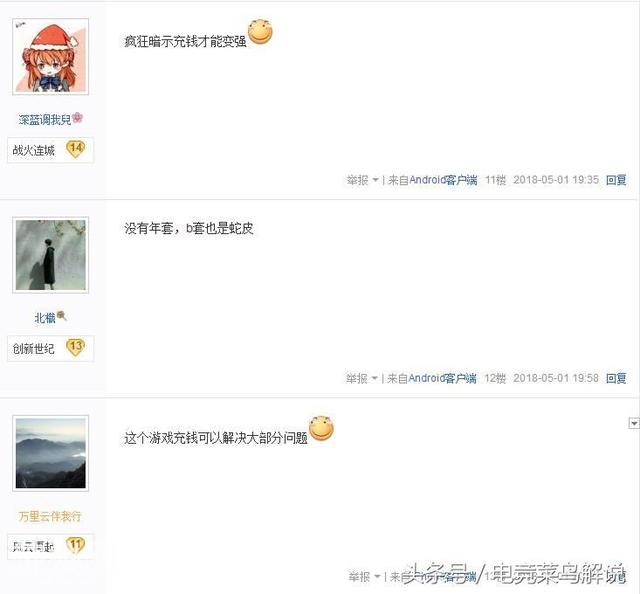640x594 pixels.
Task: Click the avatar of the person by the wall
Action: click(51, 255)
